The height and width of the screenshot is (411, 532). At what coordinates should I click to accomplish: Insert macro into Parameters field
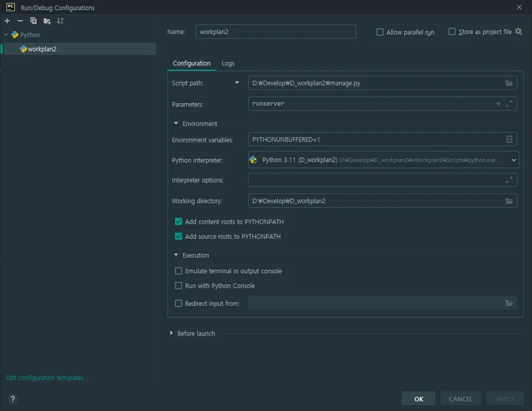click(498, 104)
